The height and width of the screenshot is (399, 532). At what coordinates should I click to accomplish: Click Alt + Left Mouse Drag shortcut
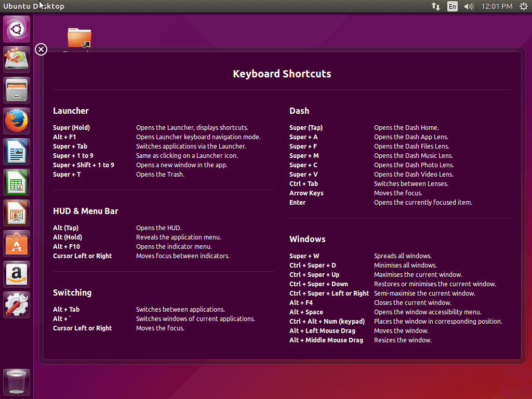click(322, 331)
